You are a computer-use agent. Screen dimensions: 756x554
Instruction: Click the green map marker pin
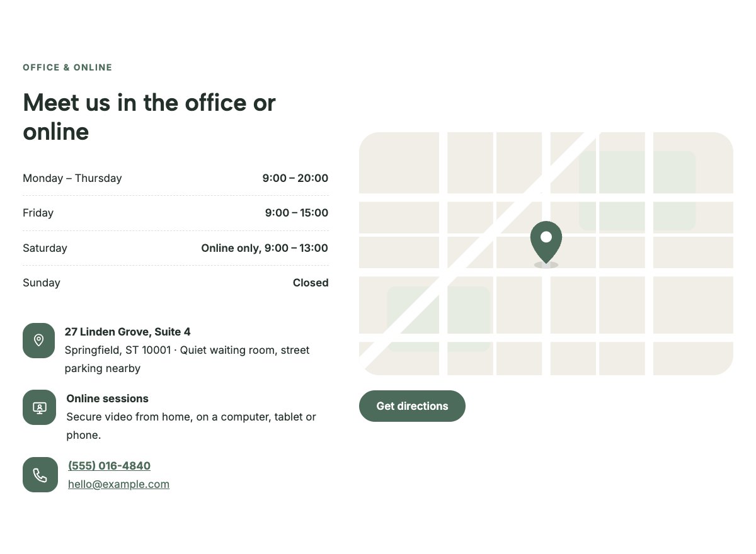point(546,244)
